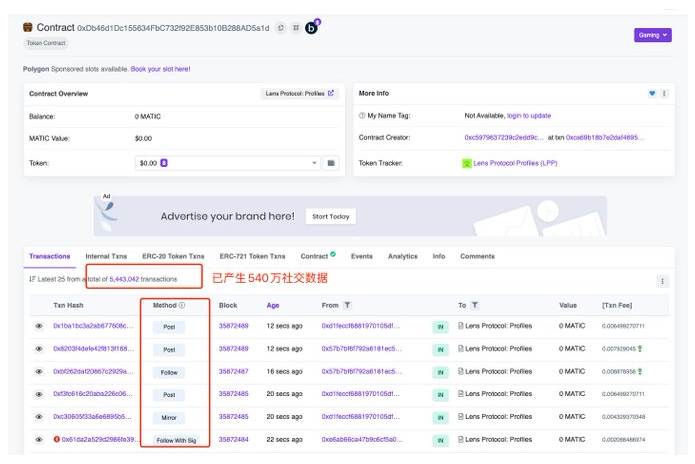Open Lens Protocol Profiles (LPP) token tracker
This screenshot has width=695, height=464.
[x=515, y=163]
